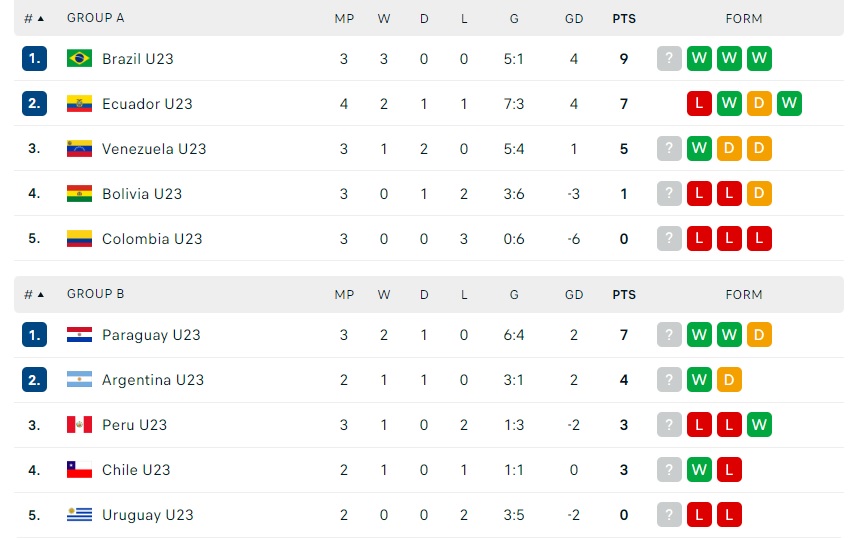Sort Group A by PTS column
Viewport: 857px width, 538px height.
pos(624,19)
